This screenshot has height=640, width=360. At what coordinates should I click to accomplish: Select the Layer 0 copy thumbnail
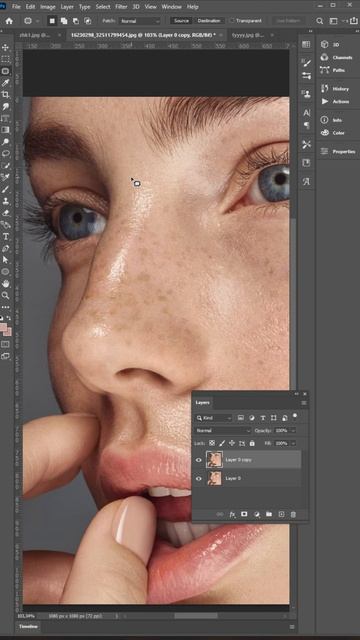tap(214, 460)
